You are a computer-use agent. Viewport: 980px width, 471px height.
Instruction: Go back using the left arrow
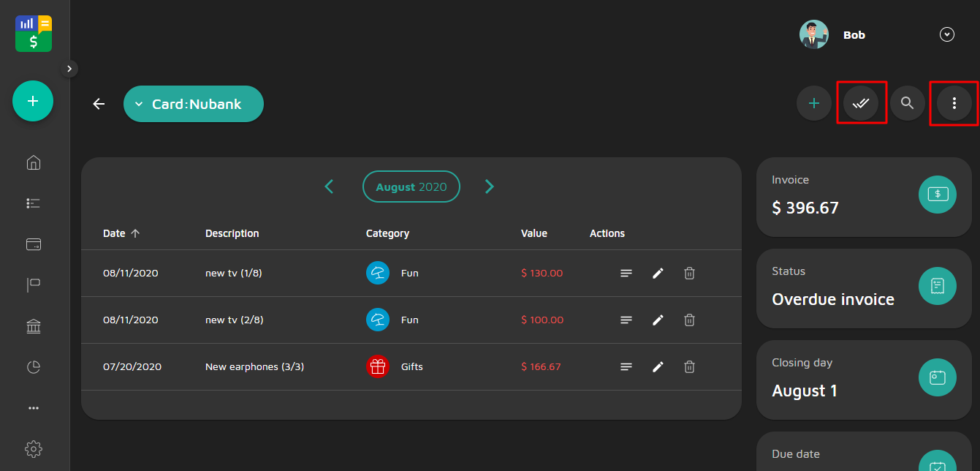coord(99,104)
